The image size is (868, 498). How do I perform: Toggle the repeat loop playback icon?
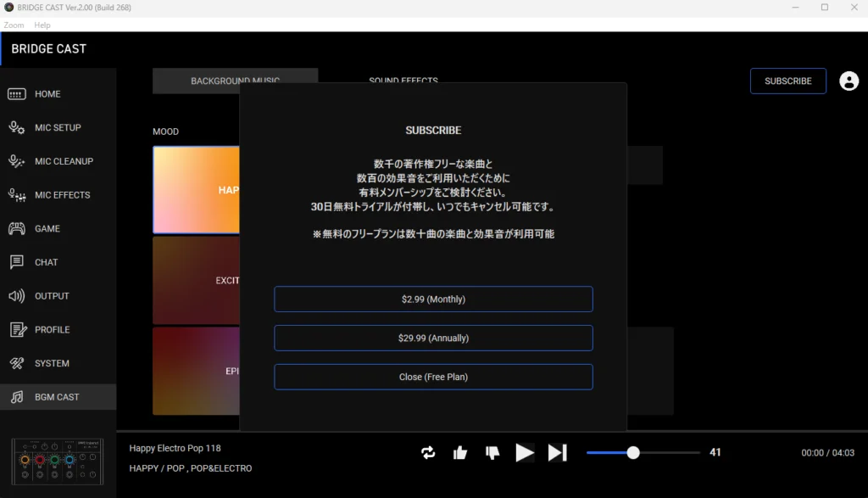[428, 453]
